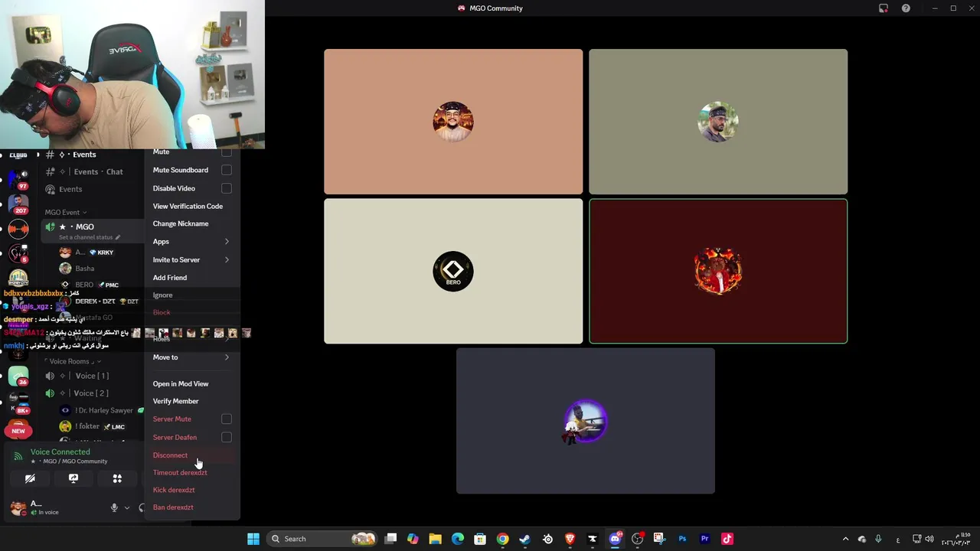Start screen share in voice panel
This screenshot has height=551, width=980.
point(73,478)
